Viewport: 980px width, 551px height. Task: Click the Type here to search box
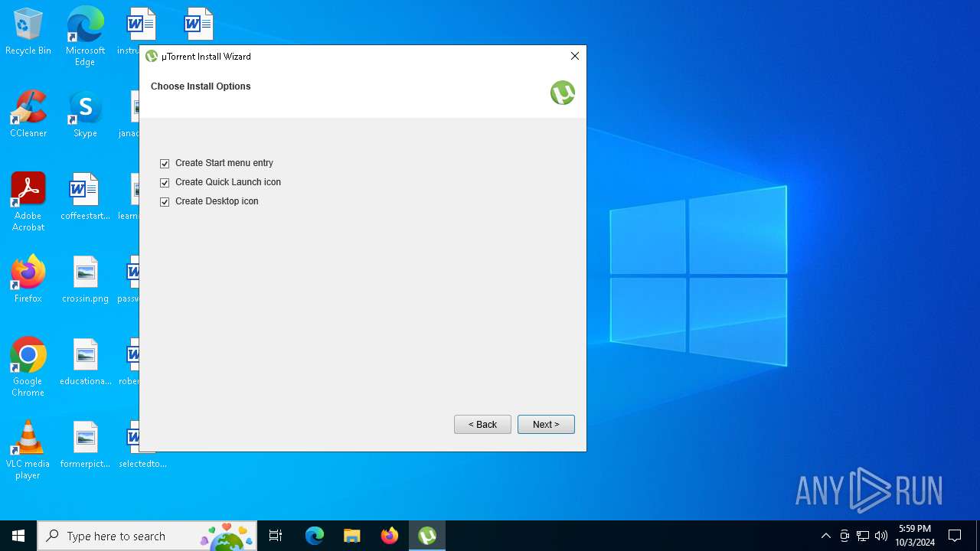point(148,536)
